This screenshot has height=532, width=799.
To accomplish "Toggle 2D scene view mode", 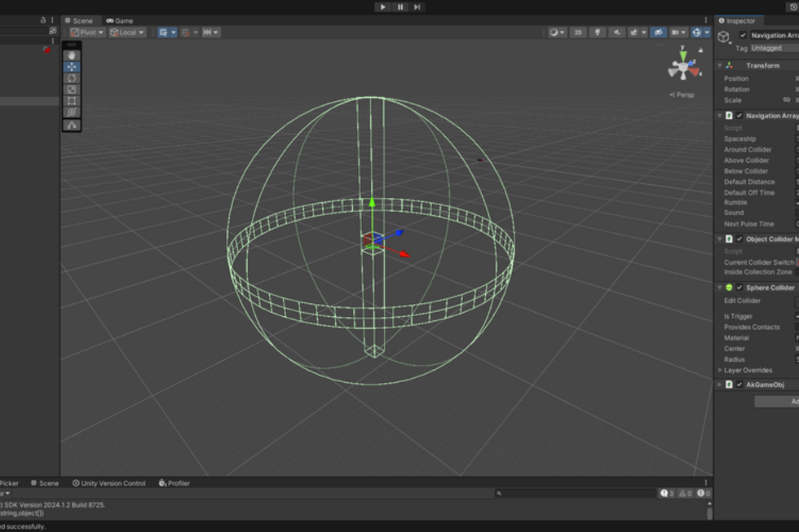I will click(x=578, y=33).
